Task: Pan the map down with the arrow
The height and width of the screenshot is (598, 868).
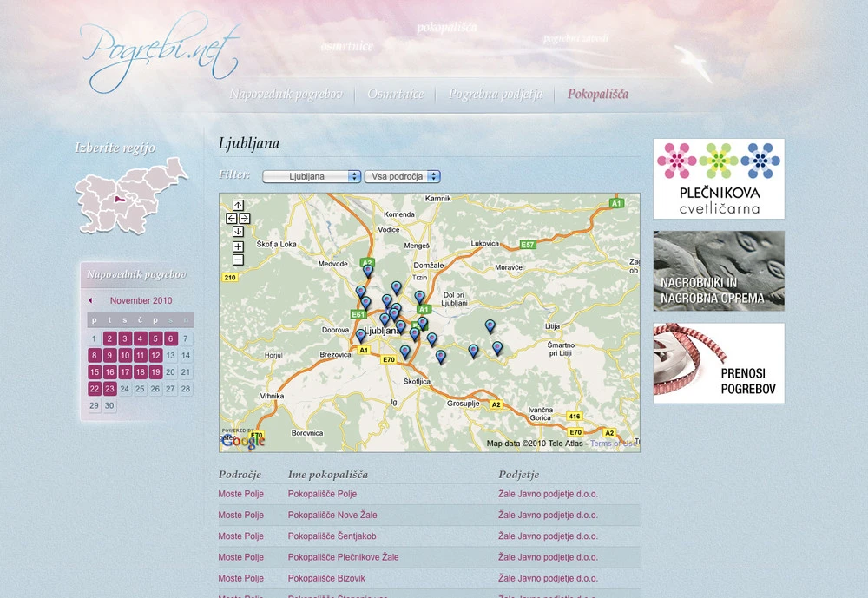Action: [x=238, y=232]
